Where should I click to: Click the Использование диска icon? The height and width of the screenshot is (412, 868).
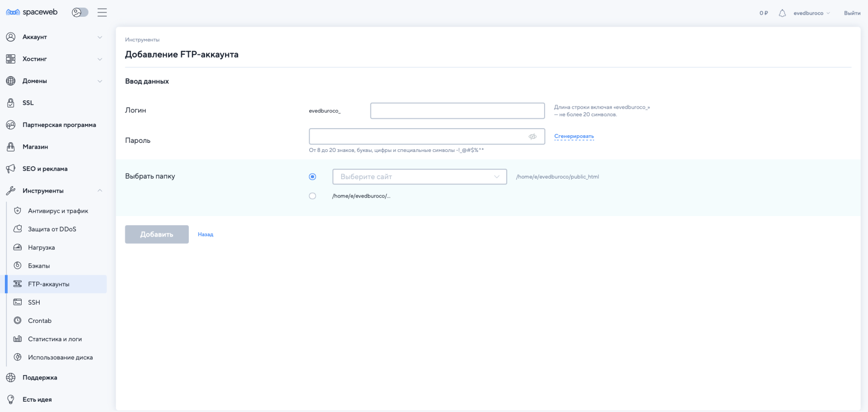(18, 357)
